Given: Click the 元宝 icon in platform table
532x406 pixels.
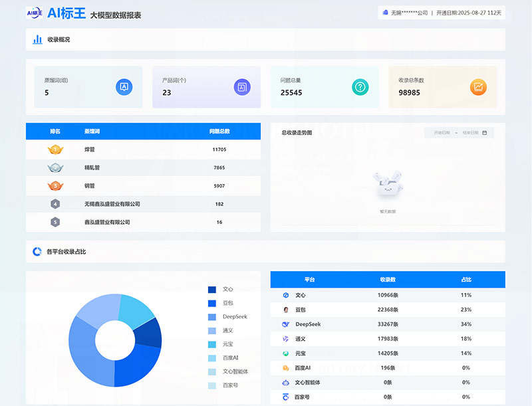Looking at the screenshot, I should click(286, 354).
